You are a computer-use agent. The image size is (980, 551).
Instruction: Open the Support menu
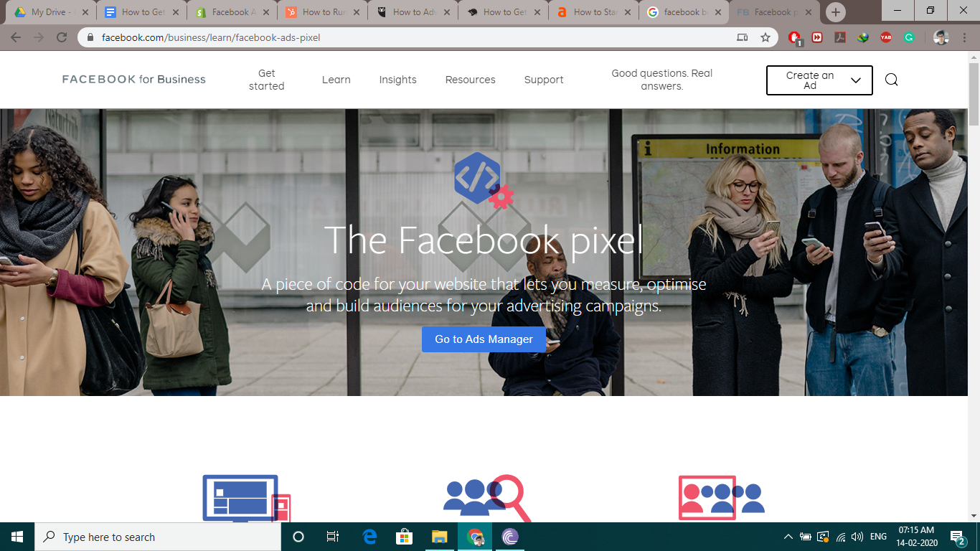point(544,80)
